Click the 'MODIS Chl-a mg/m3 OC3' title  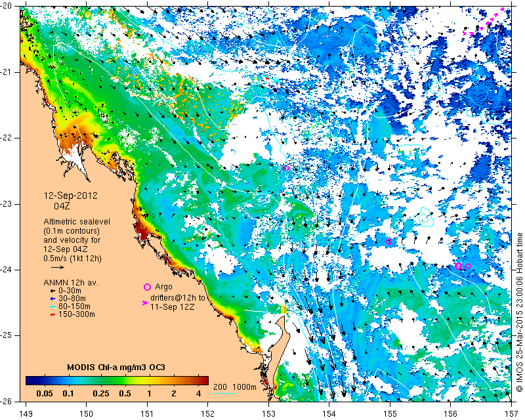(x=116, y=367)
